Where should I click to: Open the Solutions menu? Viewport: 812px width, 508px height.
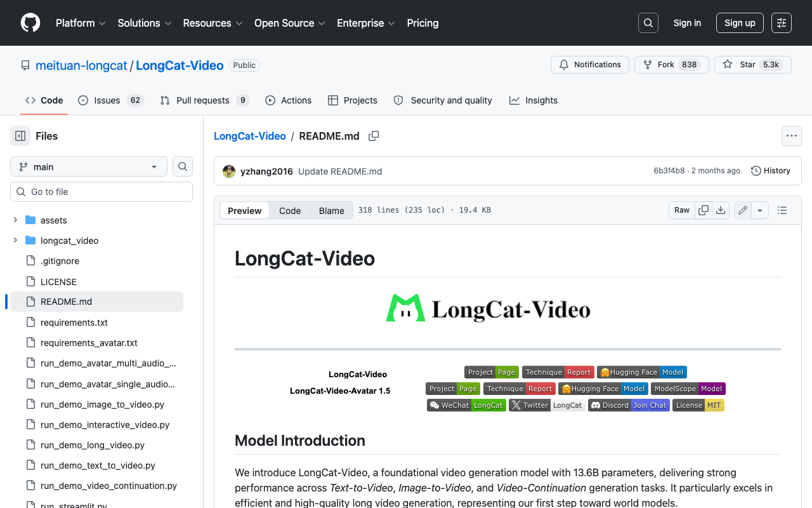coord(145,23)
